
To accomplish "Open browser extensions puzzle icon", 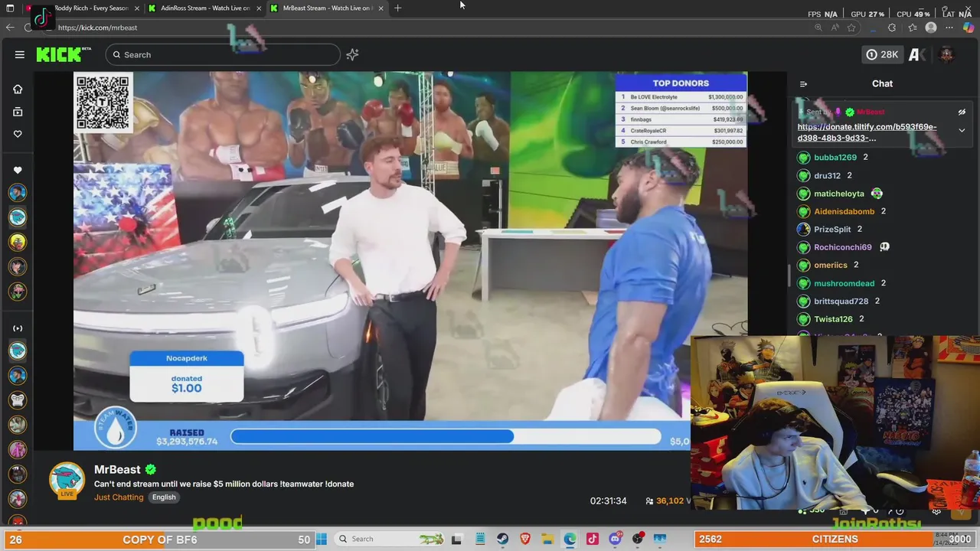I will tap(892, 28).
